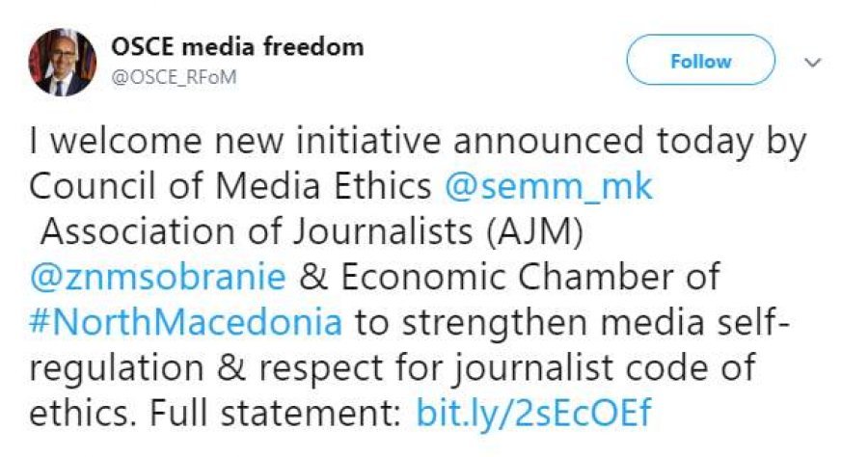Click the "to strengthen media self-" text
Screen dimensions: 868x457
(571, 320)
